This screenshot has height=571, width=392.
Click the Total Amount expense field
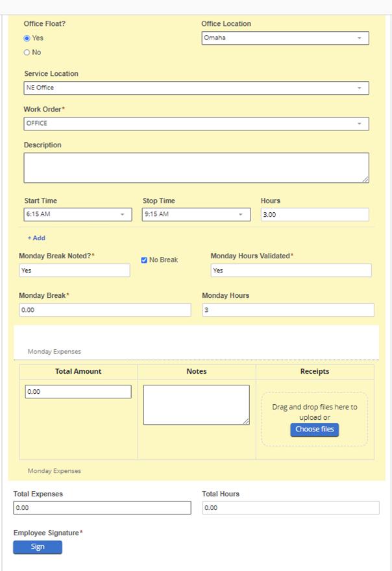coord(78,391)
